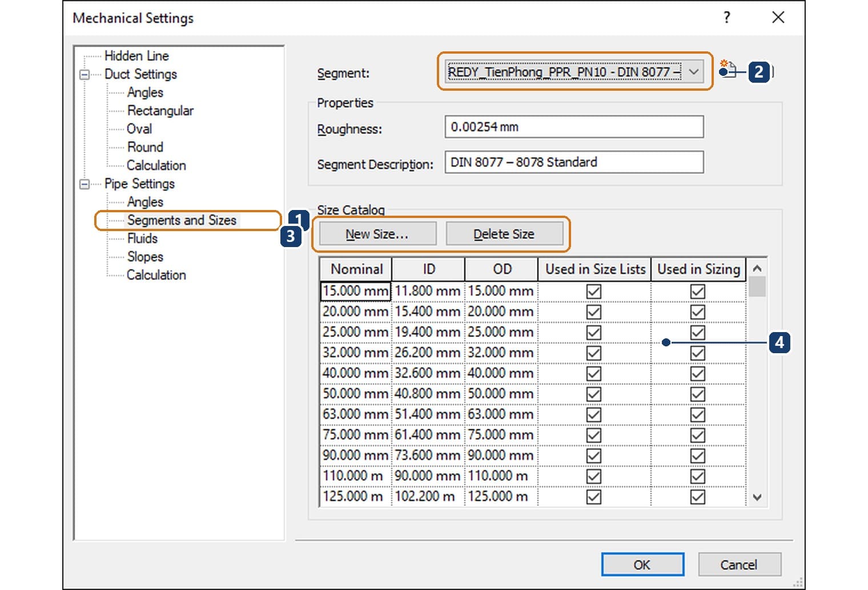This screenshot has width=868, height=590.
Task: Click Used in Size Lists header
Action: point(595,269)
